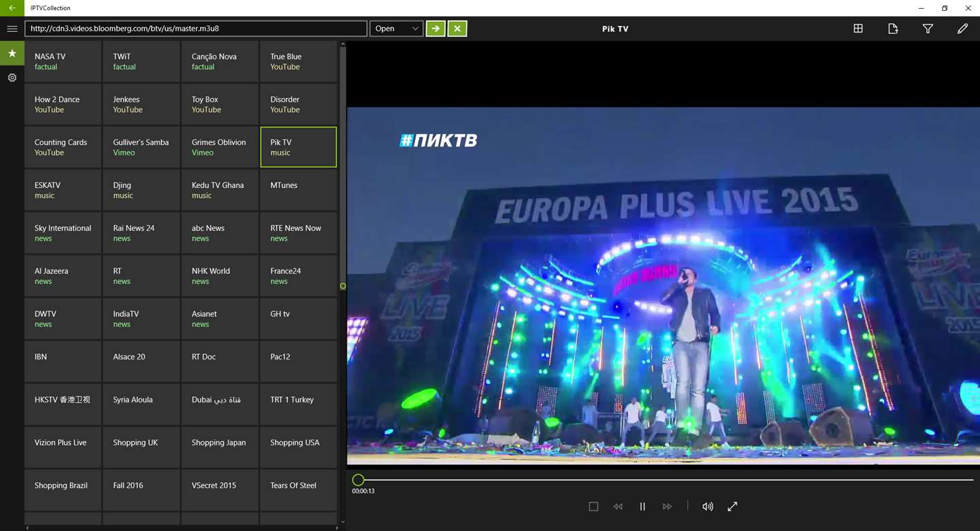The height and width of the screenshot is (531, 980).
Task: Rewind the video
Action: 618,506
